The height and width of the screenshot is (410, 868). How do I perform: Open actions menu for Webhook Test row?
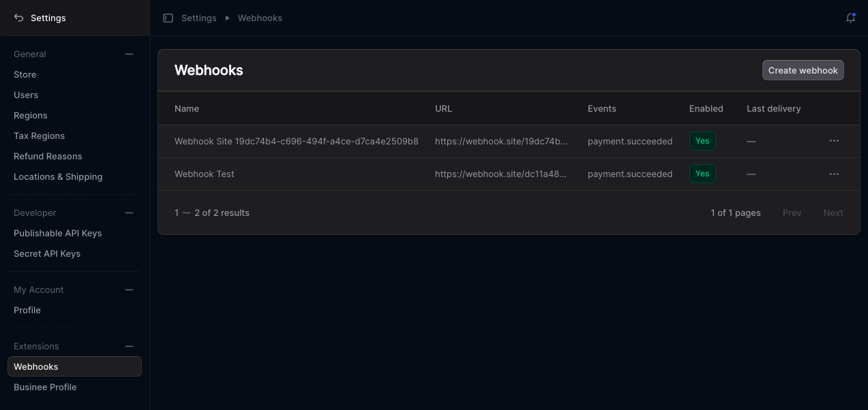[834, 174]
